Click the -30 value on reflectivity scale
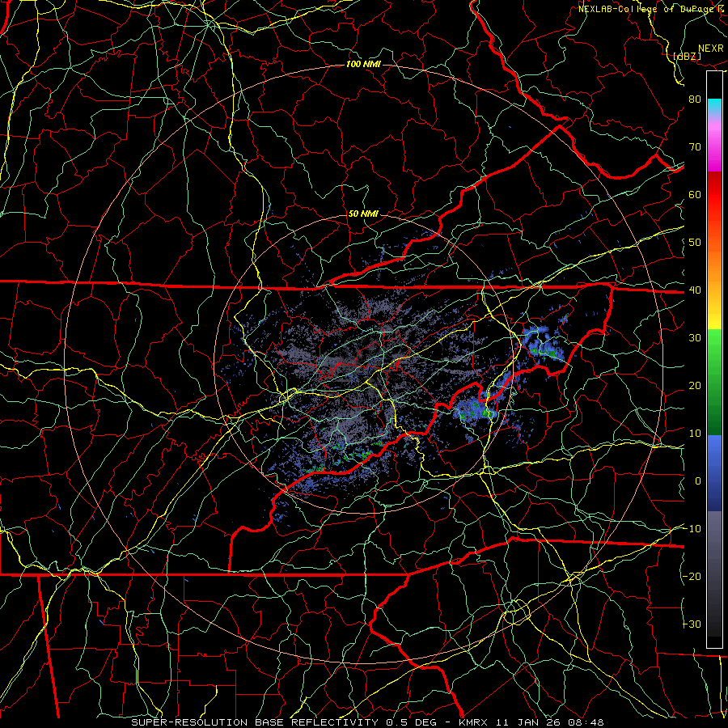The image size is (728, 728). tap(692, 624)
